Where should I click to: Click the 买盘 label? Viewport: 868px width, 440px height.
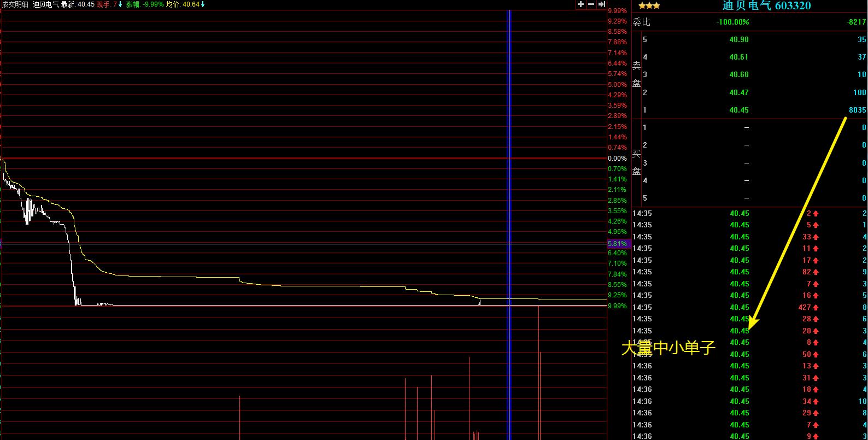pyautogui.click(x=636, y=163)
